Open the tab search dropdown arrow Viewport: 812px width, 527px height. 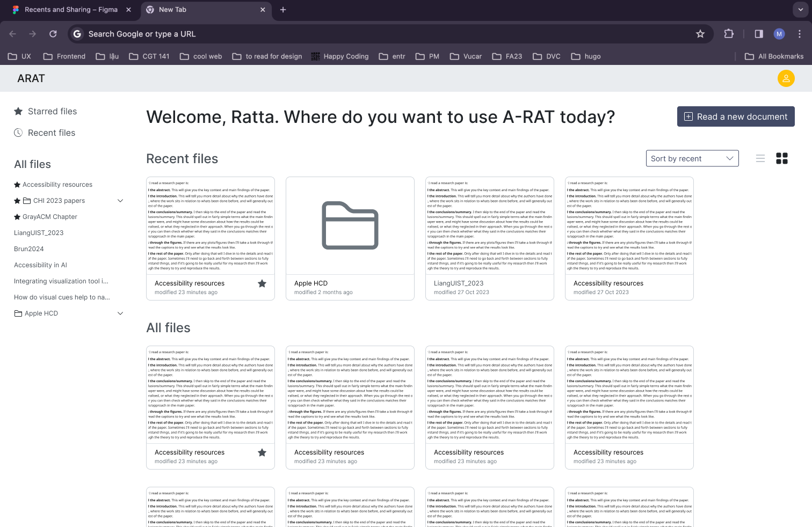(800, 10)
